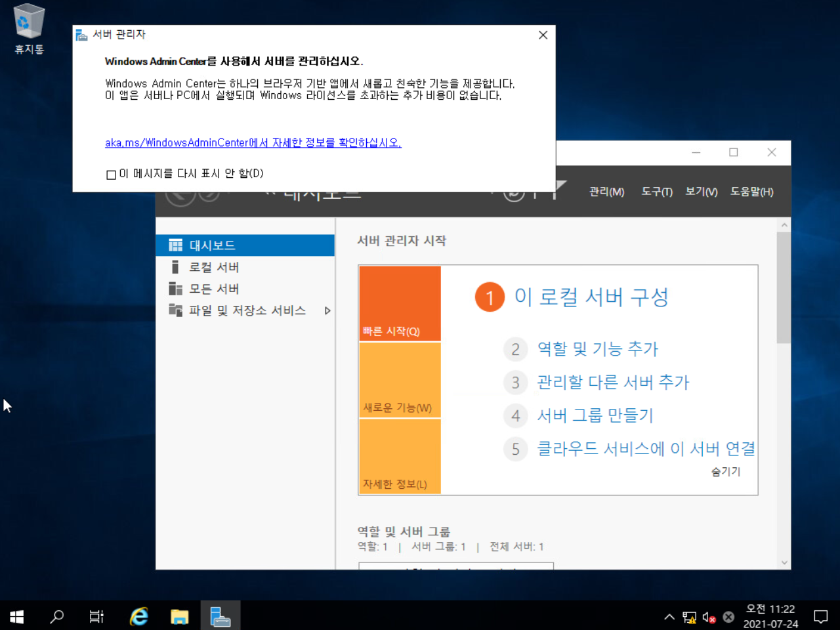Open the 관리(M) menu

point(606,192)
